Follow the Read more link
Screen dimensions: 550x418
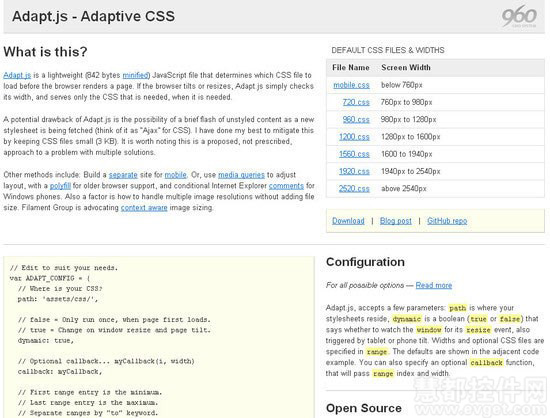click(434, 285)
